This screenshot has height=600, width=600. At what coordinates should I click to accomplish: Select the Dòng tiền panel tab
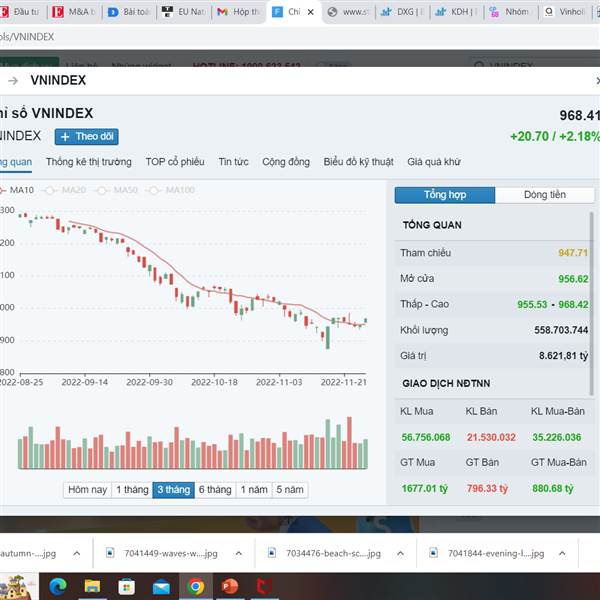coord(545,195)
